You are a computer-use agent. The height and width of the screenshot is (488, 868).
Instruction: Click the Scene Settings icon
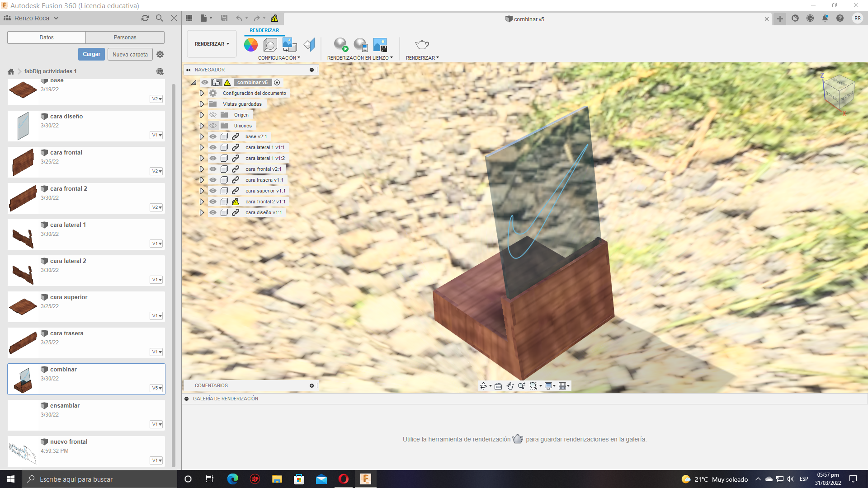click(x=270, y=44)
